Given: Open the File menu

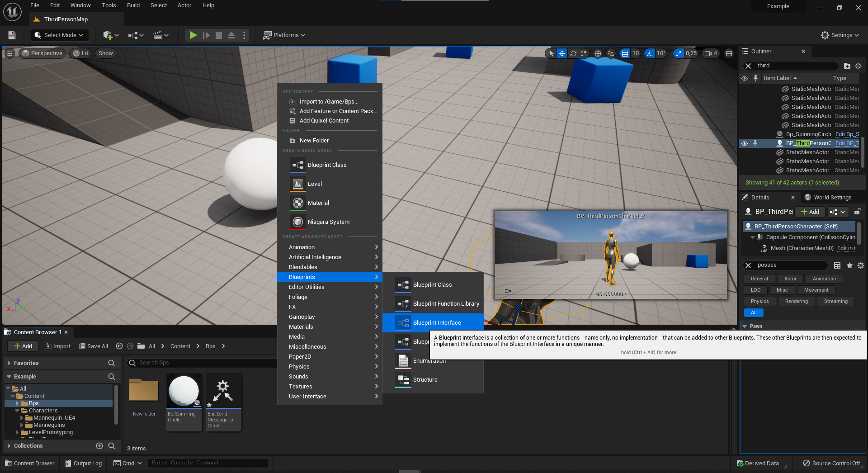Looking at the screenshot, I should [x=35, y=5].
